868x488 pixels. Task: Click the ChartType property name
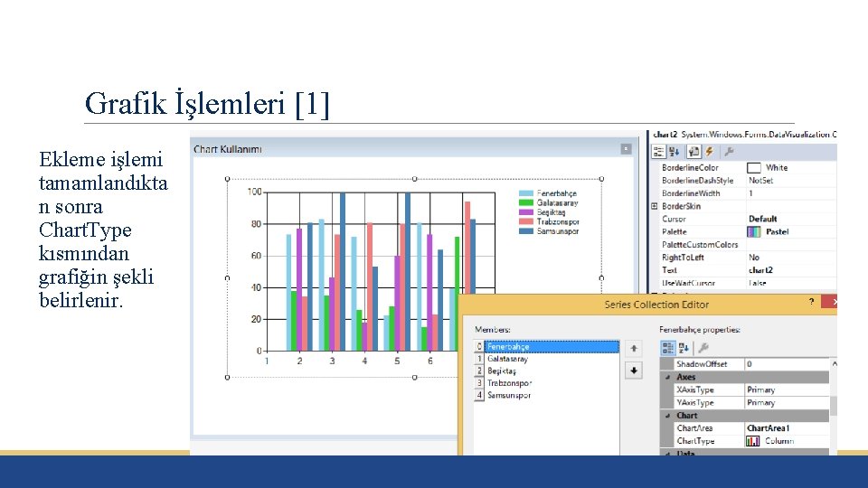pyautogui.click(x=695, y=441)
